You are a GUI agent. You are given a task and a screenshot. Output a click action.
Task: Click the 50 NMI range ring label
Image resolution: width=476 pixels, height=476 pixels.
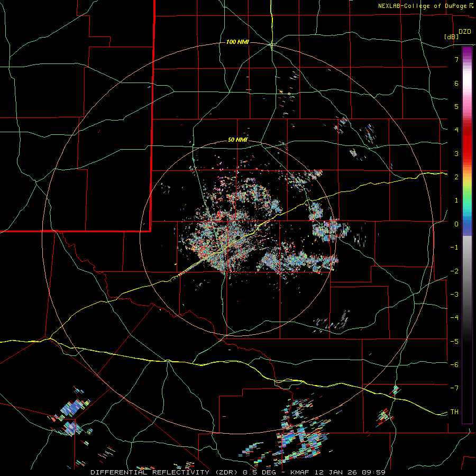coord(237,140)
